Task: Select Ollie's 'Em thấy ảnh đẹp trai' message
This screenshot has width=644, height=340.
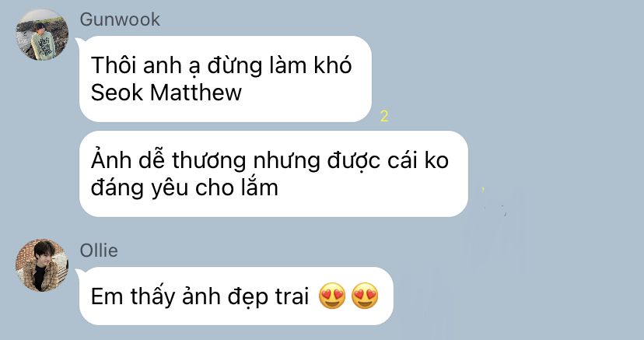Action: point(236,296)
